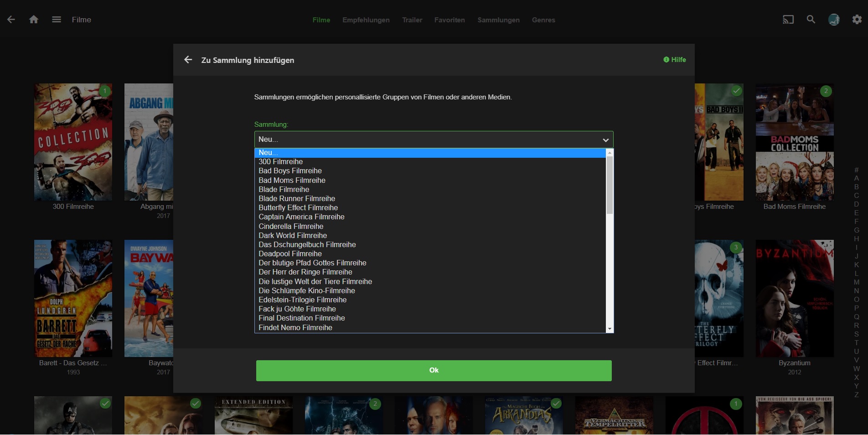Click the dropdown list scroll up arrow
This screenshot has height=435, width=868.
pos(610,153)
